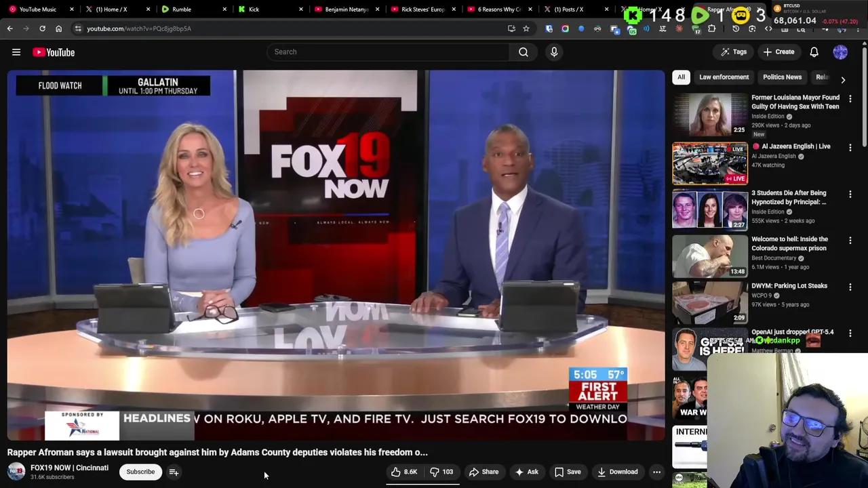Go back in browser history
868x488 pixels.
pyautogui.click(x=10, y=28)
